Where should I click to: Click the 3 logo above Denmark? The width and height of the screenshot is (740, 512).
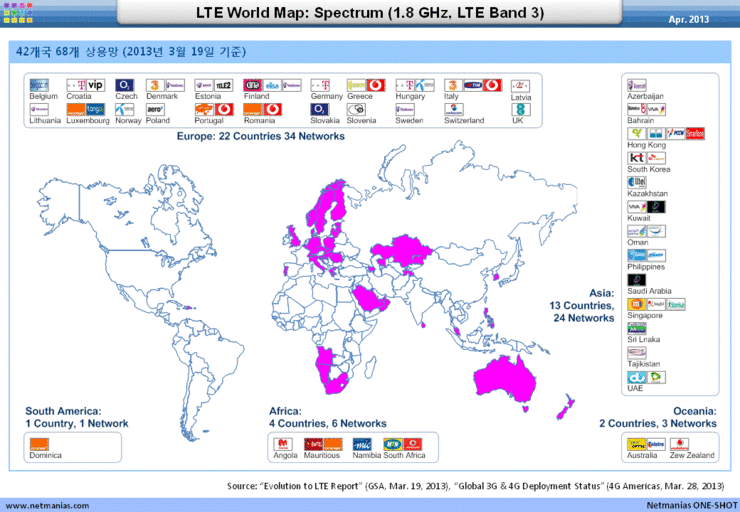[155, 85]
